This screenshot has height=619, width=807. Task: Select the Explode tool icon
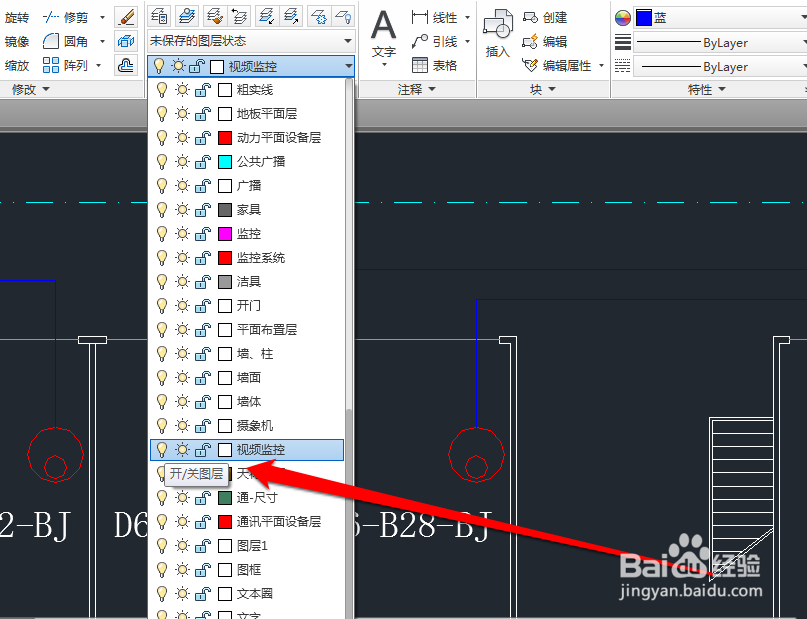point(126,41)
